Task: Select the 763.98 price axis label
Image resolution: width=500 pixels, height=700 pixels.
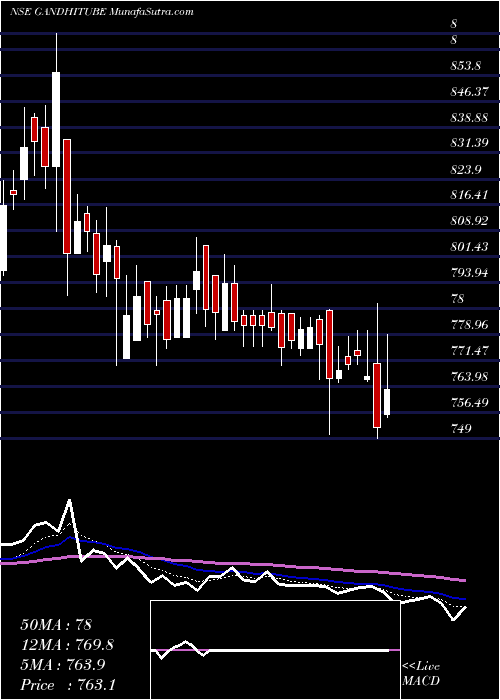Action: click(x=469, y=376)
